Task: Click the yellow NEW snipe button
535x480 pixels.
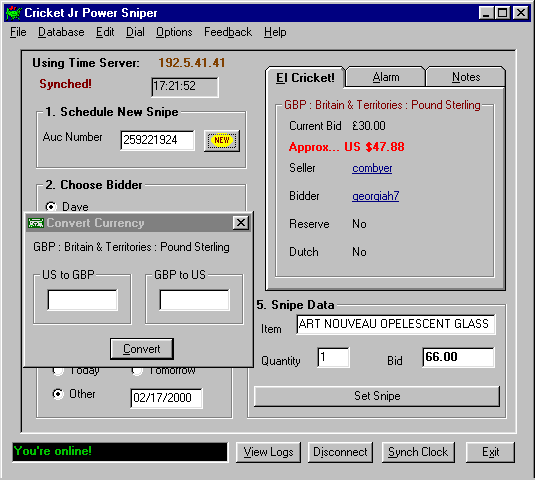Action: 222,140
